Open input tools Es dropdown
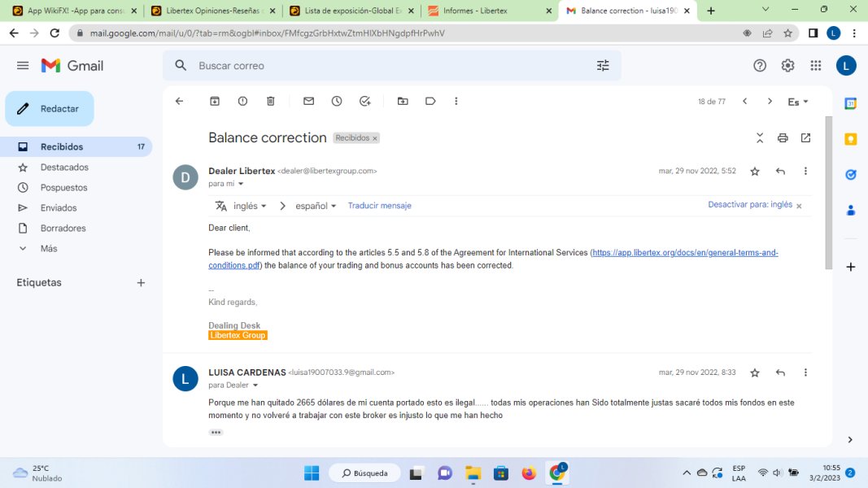The image size is (868, 488). pos(798,102)
